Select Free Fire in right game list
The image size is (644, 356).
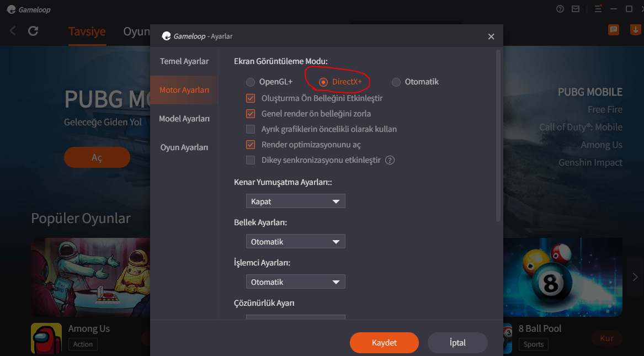pos(605,110)
